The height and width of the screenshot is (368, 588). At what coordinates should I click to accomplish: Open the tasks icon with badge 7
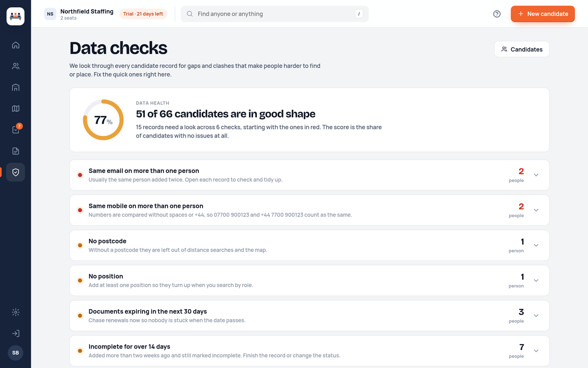click(16, 130)
